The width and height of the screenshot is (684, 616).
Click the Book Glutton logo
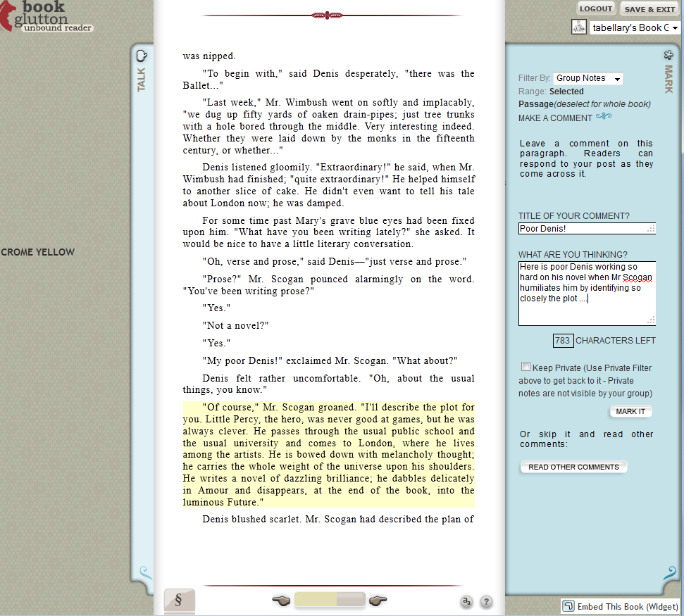[x=46, y=17]
